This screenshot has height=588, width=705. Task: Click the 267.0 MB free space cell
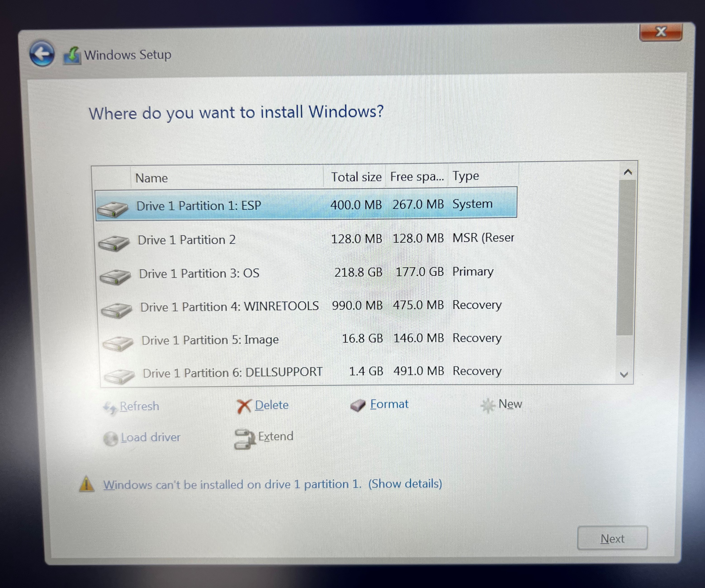(x=418, y=204)
